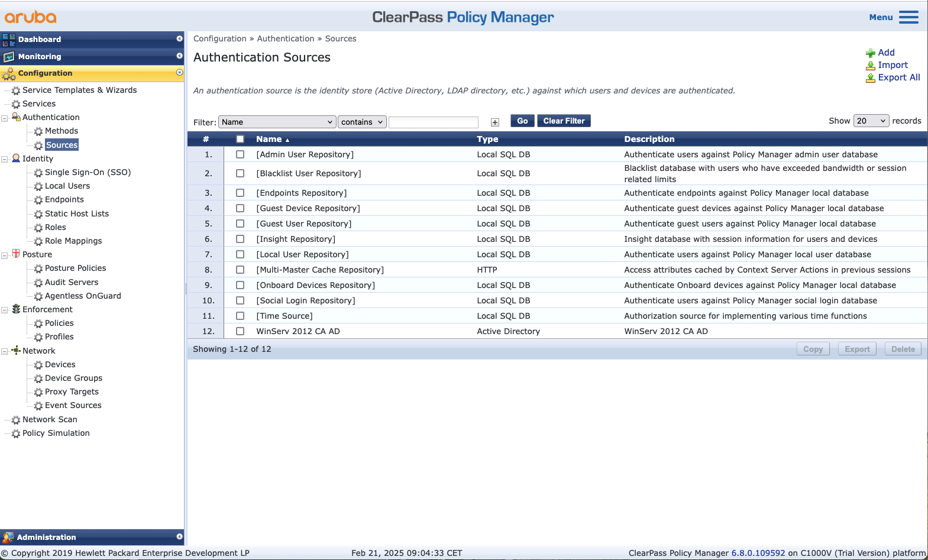Viewport: 928px width, 560px height.
Task: Open the [Onboard Devices Repository] source link
Action: [x=315, y=285]
